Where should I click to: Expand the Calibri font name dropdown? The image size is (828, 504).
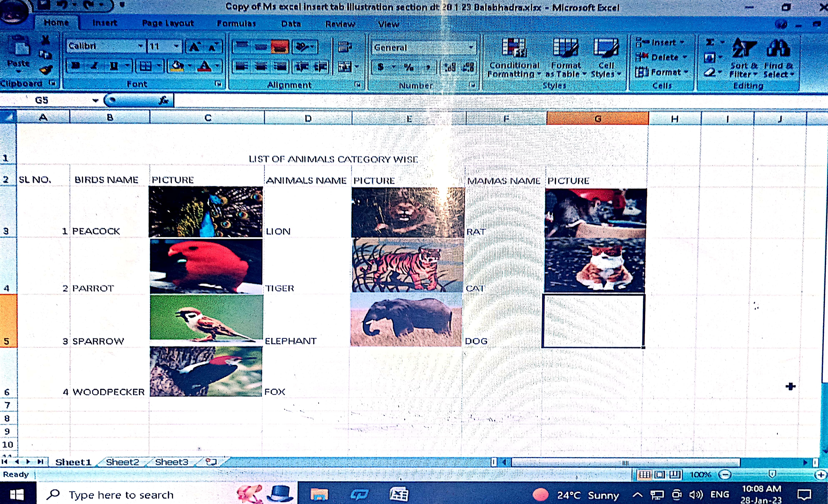(140, 46)
